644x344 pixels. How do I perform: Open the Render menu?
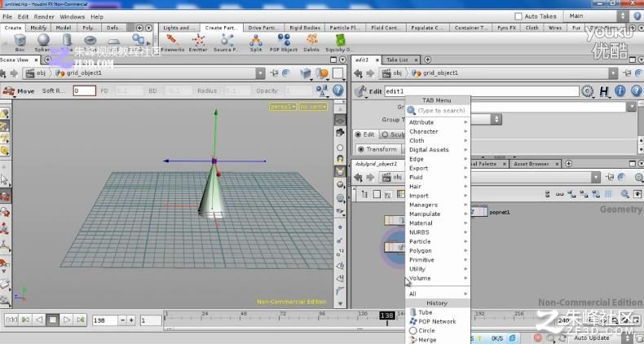coord(44,17)
